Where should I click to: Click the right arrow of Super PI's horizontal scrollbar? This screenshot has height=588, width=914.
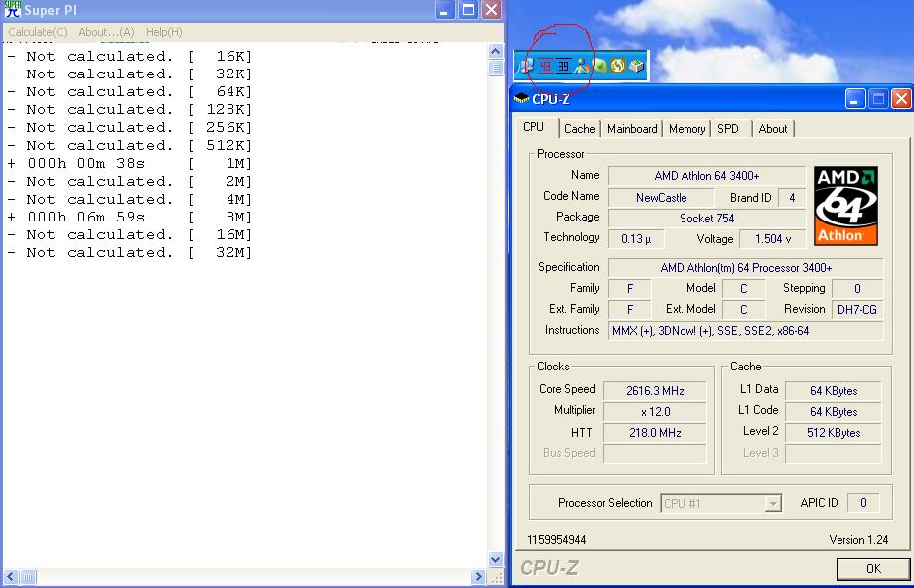coord(478,577)
